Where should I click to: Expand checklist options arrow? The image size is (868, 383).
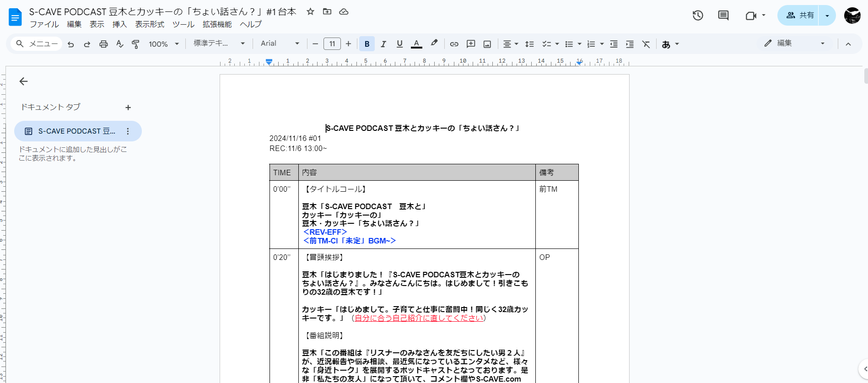click(557, 44)
